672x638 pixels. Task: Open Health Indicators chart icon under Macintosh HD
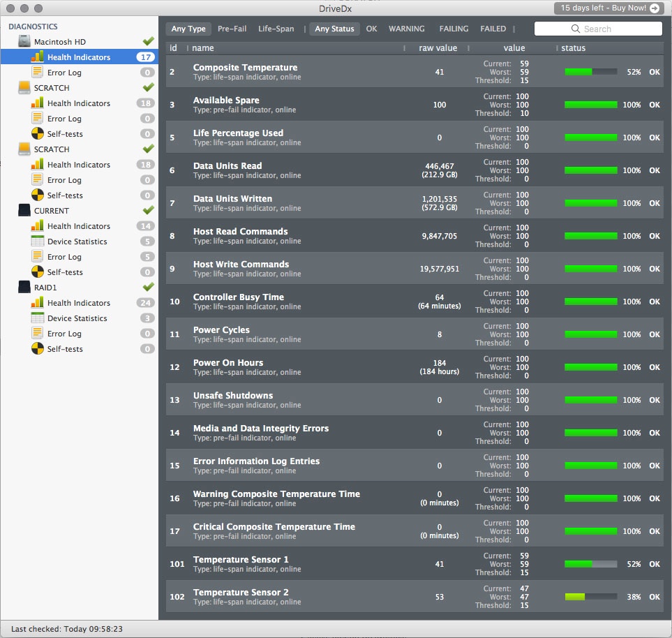click(37, 57)
